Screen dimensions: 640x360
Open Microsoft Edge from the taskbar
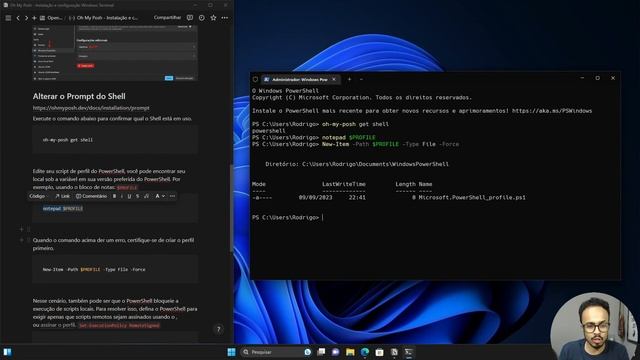point(365,352)
